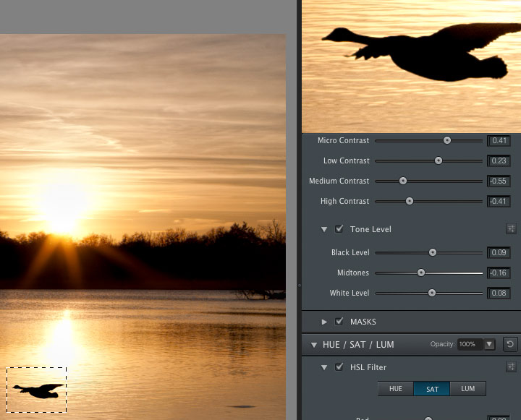Click the Black Level slider handle
521x420 pixels.
pos(432,253)
